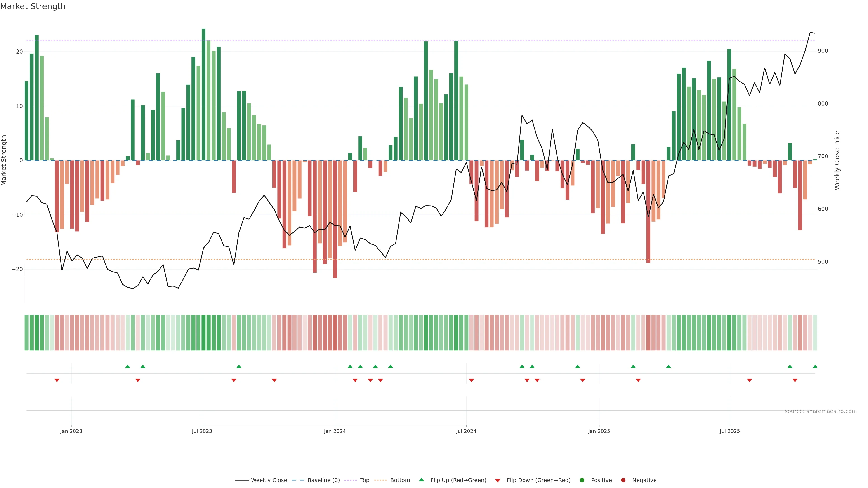This screenshot has height=488, width=868.
Task: Click the Jan 2023 axis label
Action: click(x=71, y=431)
